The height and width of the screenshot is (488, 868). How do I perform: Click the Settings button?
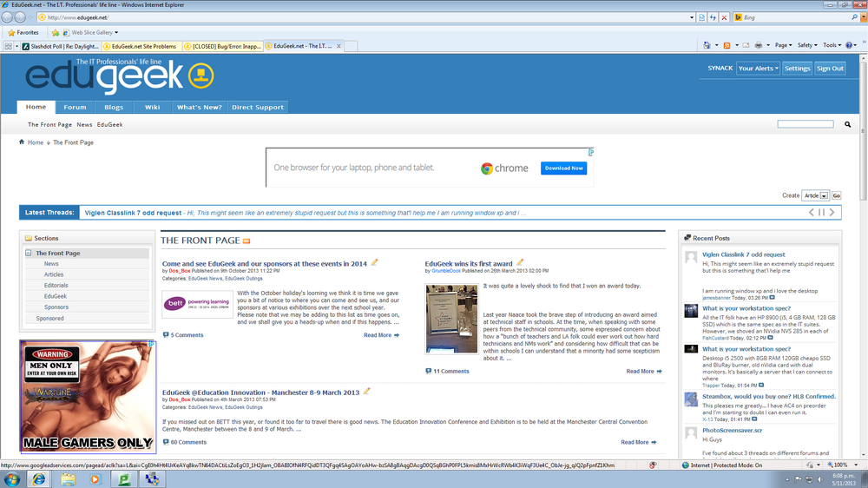797,68
